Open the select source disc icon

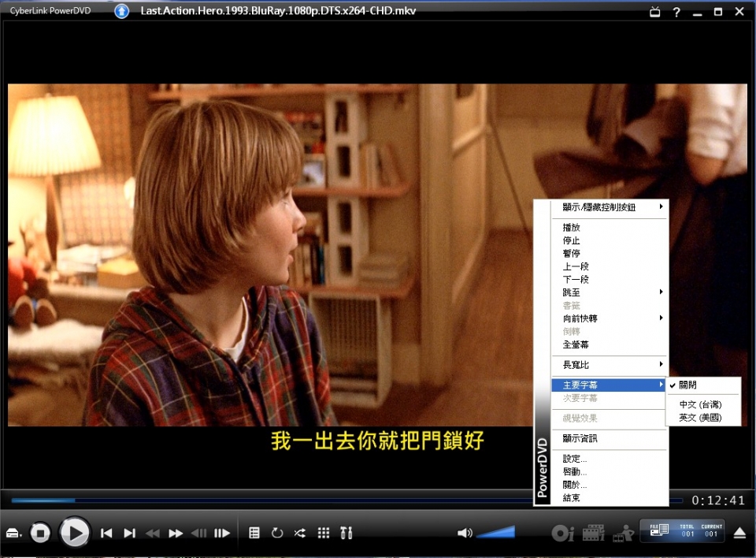pyautogui.click(x=13, y=533)
